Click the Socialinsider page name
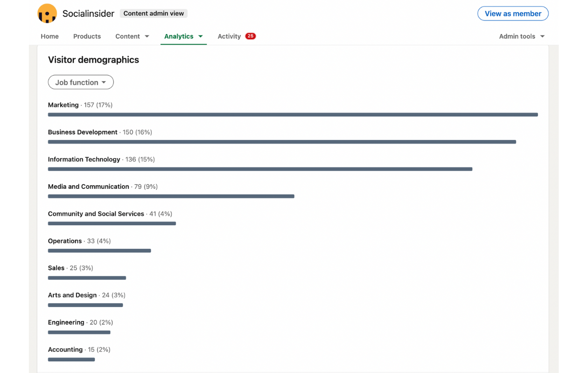 coord(88,14)
